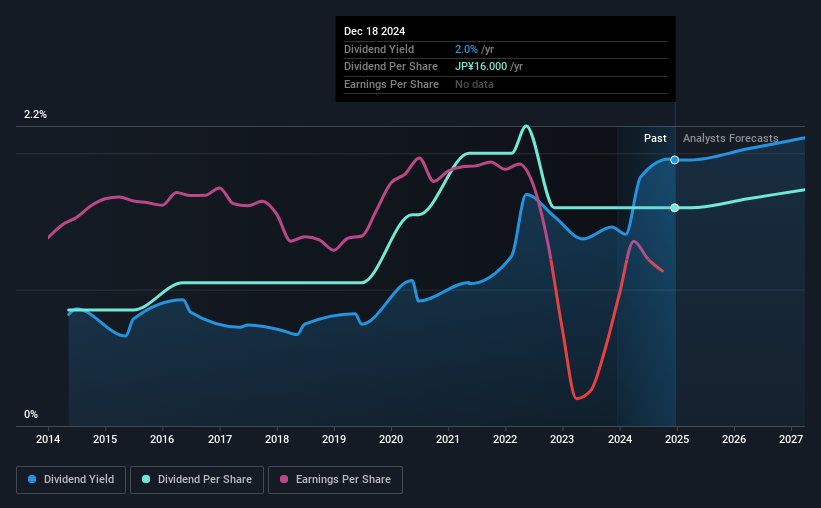Click the Dec 18 2024 tooltip header
The width and height of the screenshot is (821, 508).
[x=374, y=31]
